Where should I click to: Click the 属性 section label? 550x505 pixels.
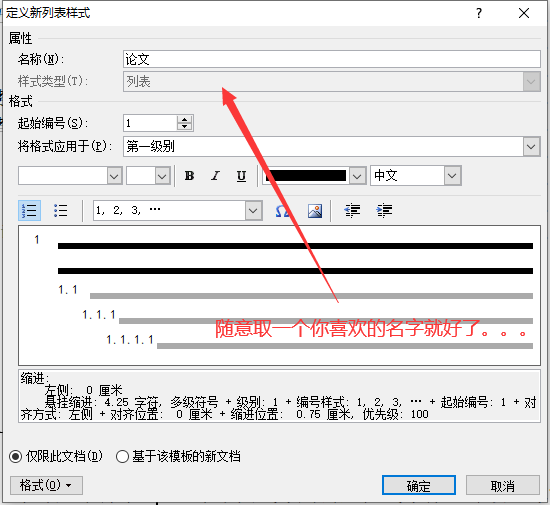point(20,38)
